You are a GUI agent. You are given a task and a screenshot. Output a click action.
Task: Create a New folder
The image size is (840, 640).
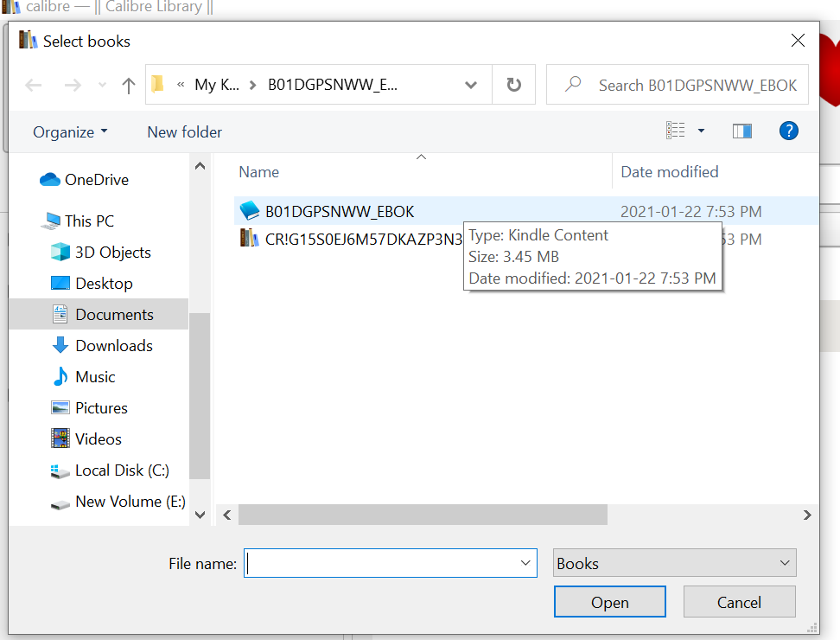(184, 131)
